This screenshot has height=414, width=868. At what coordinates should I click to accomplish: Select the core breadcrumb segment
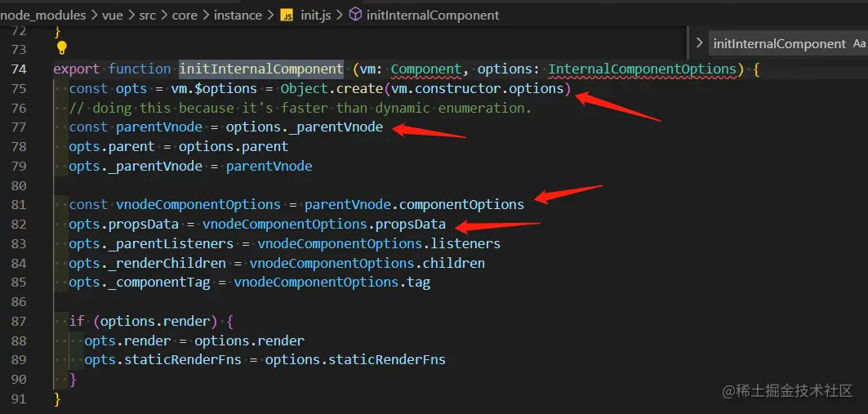pyautogui.click(x=185, y=16)
